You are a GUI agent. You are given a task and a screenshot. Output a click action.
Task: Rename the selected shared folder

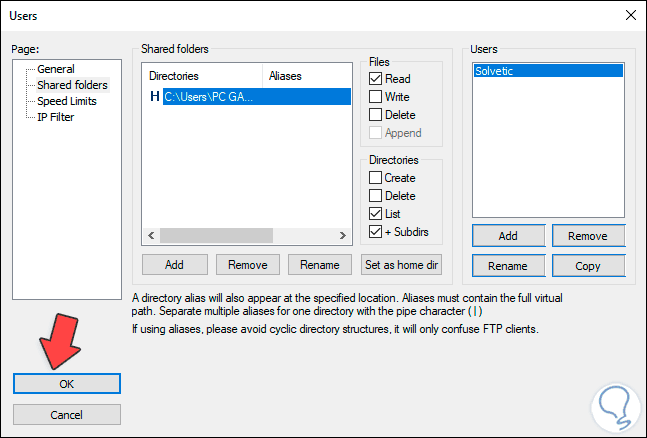[x=320, y=265]
